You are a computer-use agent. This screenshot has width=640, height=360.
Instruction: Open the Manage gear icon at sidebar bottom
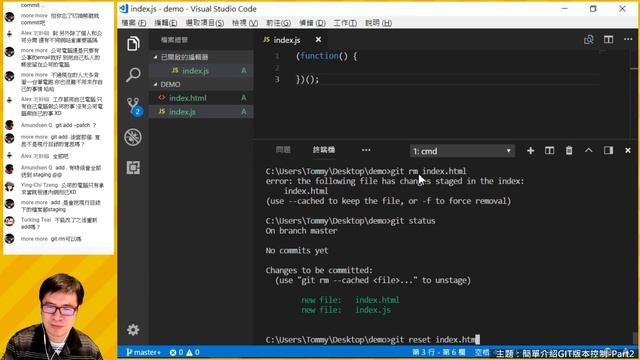point(133,329)
